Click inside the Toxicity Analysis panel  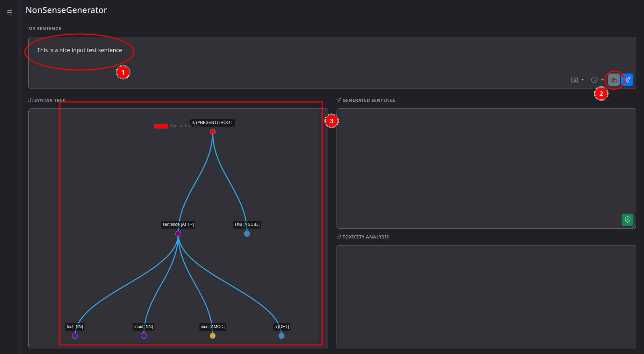click(x=486, y=296)
